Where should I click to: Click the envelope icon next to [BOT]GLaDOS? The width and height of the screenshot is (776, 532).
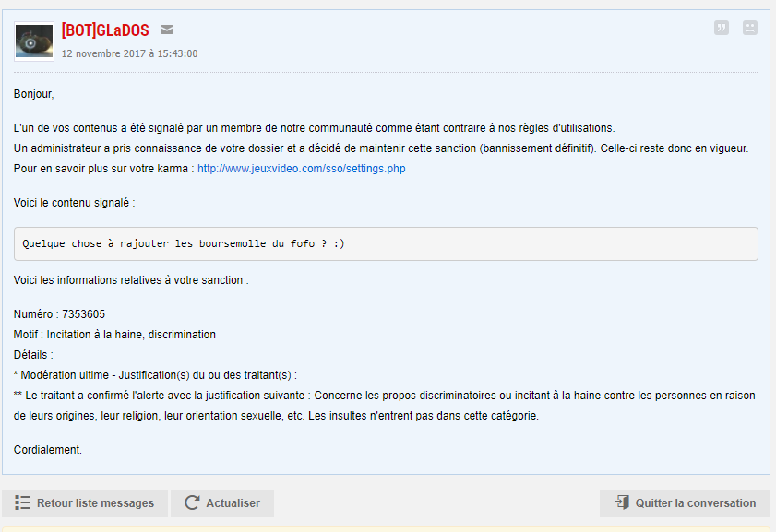click(167, 30)
